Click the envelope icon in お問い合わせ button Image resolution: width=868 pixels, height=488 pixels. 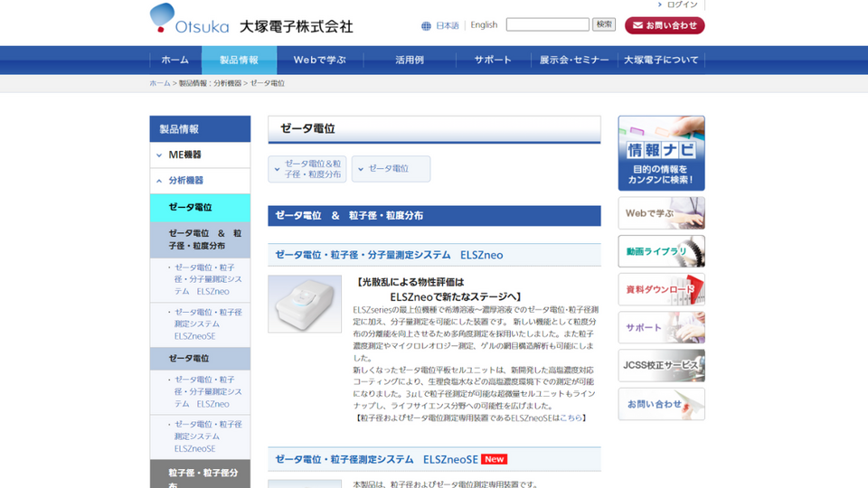(x=637, y=25)
